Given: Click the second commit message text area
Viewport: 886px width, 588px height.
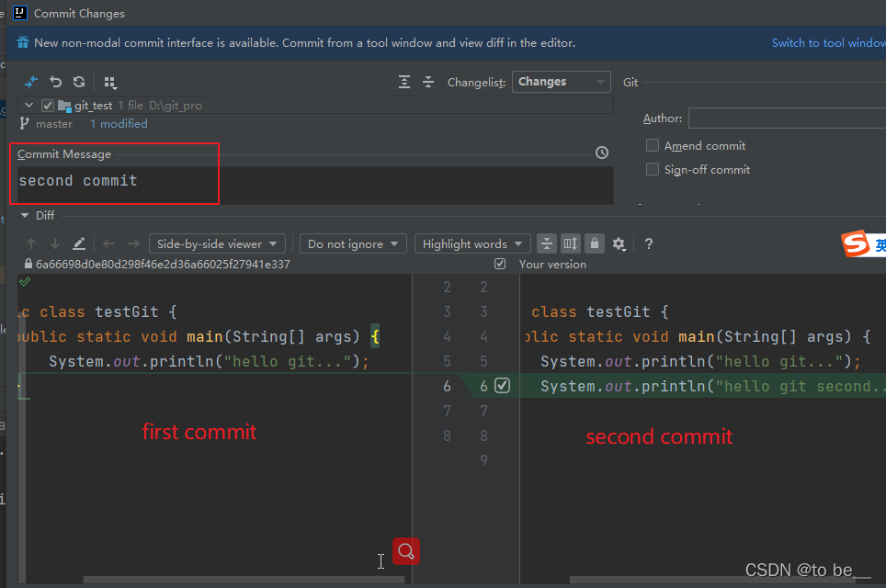Looking at the screenshot, I should (x=315, y=185).
